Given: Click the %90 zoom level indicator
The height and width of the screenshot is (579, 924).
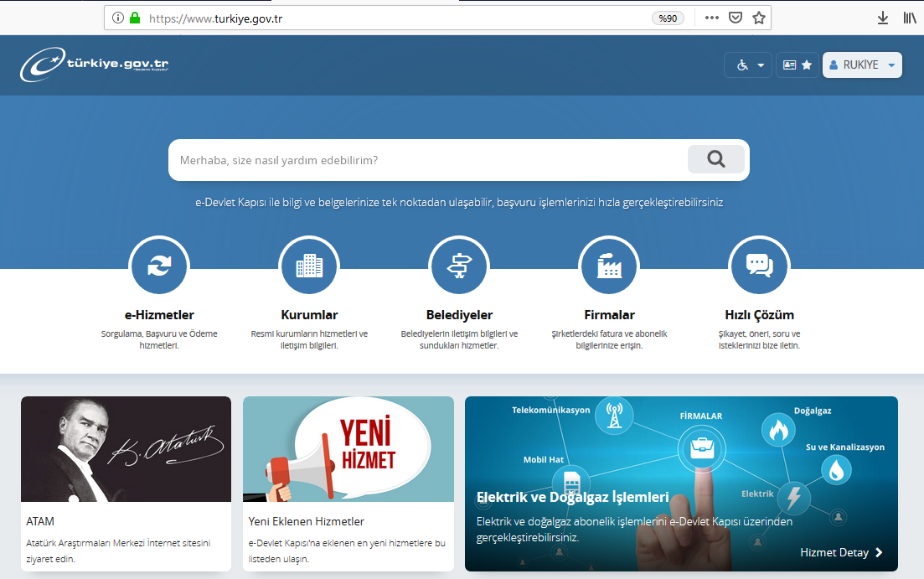Looking at the screenshot, I should [x=667, y=18].
